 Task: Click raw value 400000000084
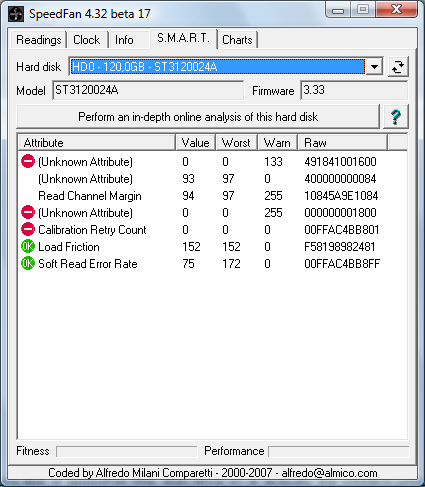click(340, 179)
